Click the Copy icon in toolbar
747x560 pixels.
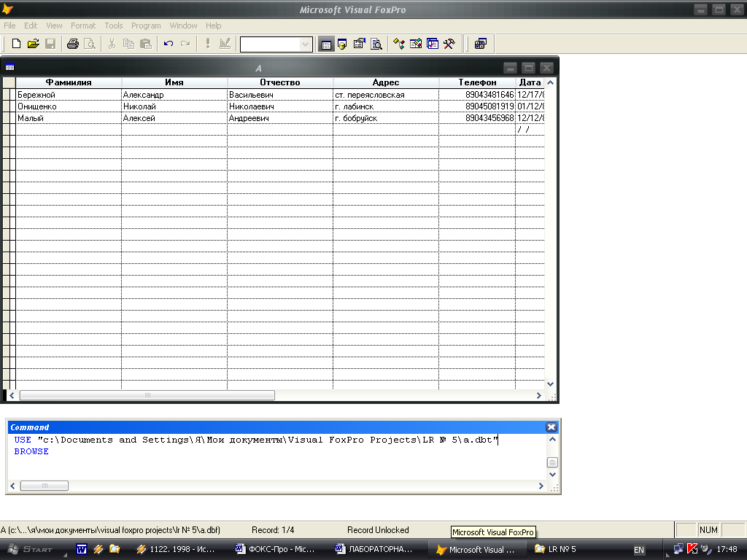click(x=128, y=44)
